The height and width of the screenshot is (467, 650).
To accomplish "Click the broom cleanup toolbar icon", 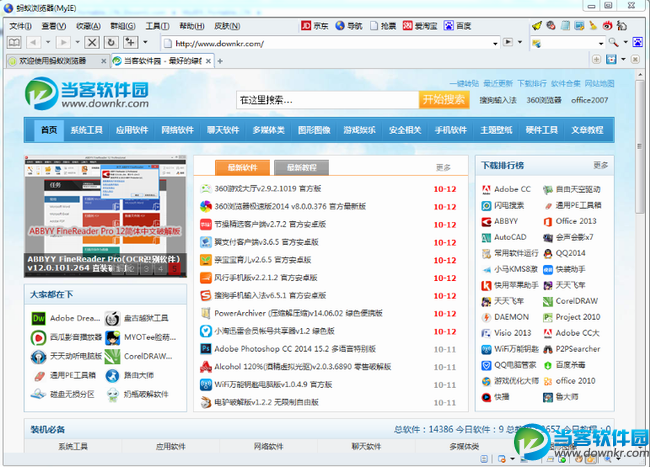I will [x=593, y=26].
